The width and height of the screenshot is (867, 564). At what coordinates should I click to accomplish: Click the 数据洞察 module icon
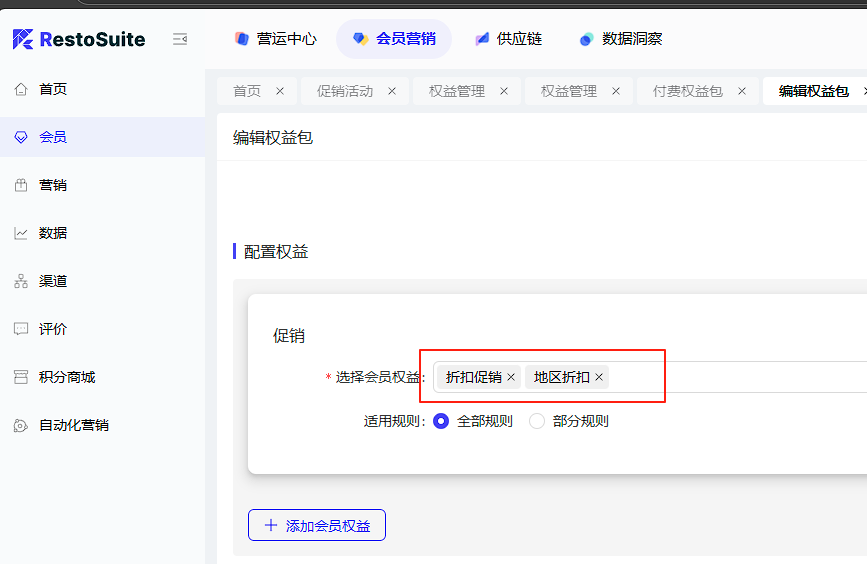(x=586, y=39)
